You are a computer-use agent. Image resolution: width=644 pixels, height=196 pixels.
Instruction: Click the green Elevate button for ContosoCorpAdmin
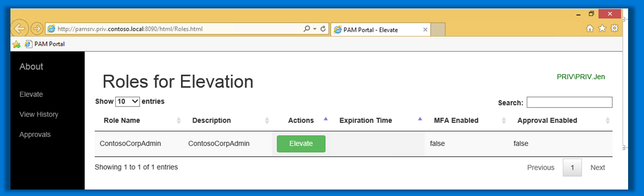point(301,144)
